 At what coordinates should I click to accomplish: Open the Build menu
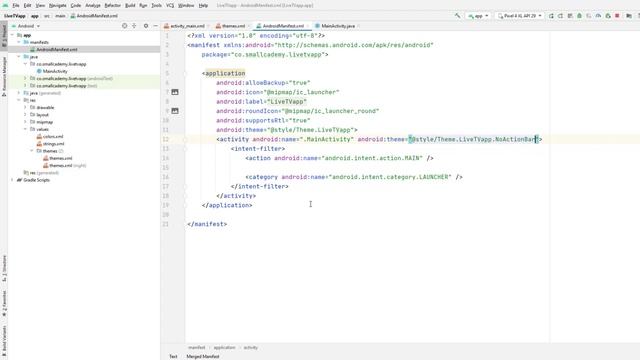click(x=130, y=5)
